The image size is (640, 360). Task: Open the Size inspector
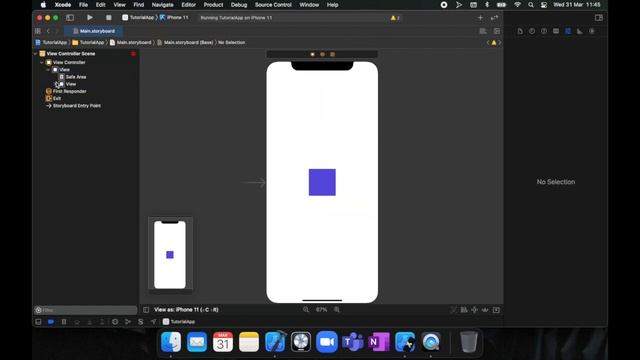tap(580, 31)
